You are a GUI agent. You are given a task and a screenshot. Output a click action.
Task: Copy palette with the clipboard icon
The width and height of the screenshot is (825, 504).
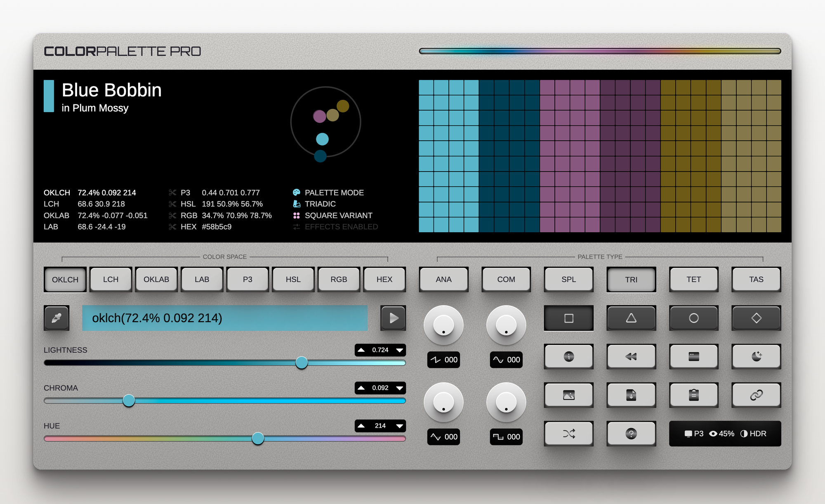(694, 395)
